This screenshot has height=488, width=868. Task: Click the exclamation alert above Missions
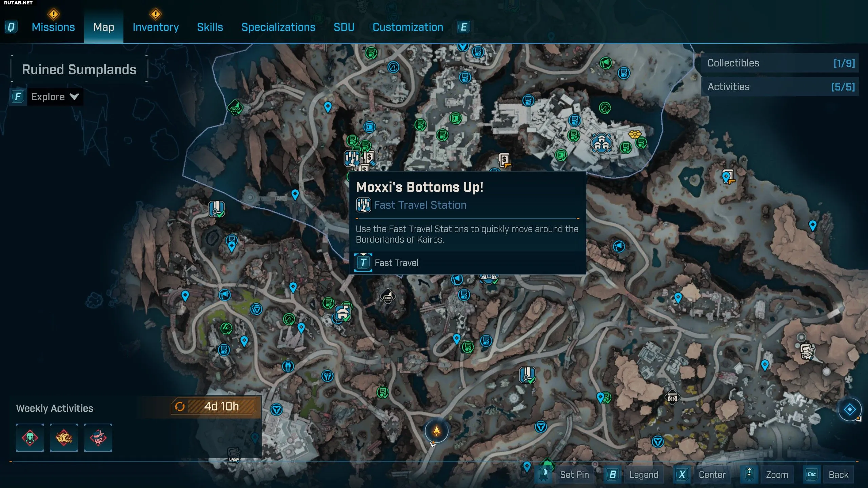click(x=53, y=14)
